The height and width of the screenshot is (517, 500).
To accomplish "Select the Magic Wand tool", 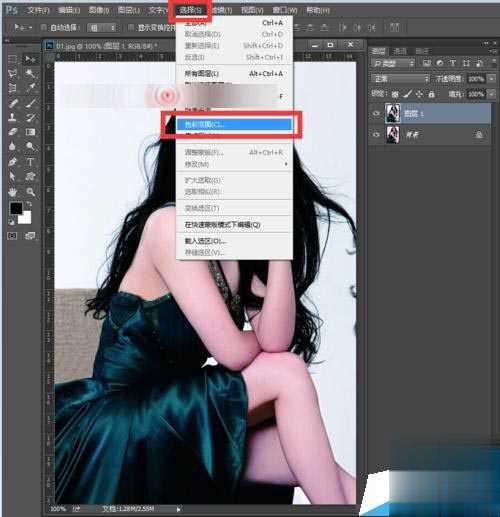I will click(x=31, y=73).
